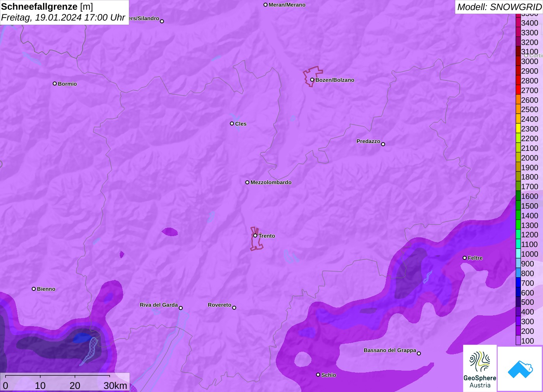Click the Rovereto marker dot
The image size is (543, 392).
point(234,308)
